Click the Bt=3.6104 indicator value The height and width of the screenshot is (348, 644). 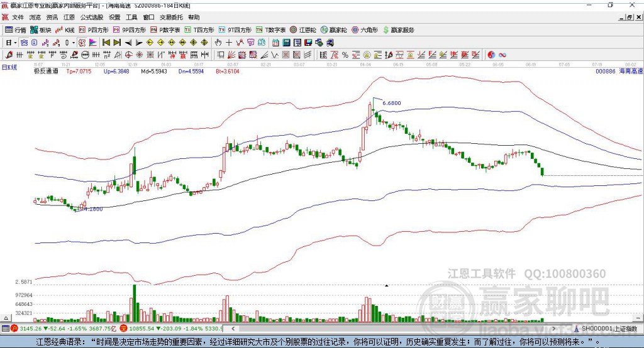coord(227,72)
